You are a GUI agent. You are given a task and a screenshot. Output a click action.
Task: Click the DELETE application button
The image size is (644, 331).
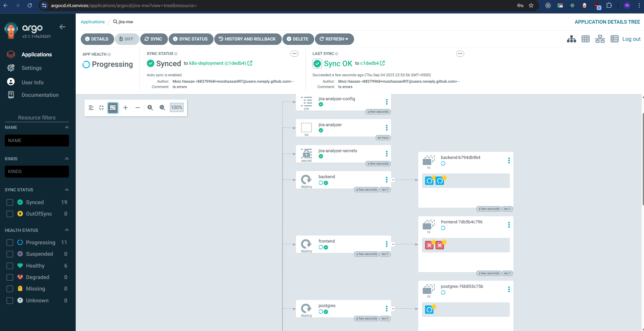click(298, 39)
